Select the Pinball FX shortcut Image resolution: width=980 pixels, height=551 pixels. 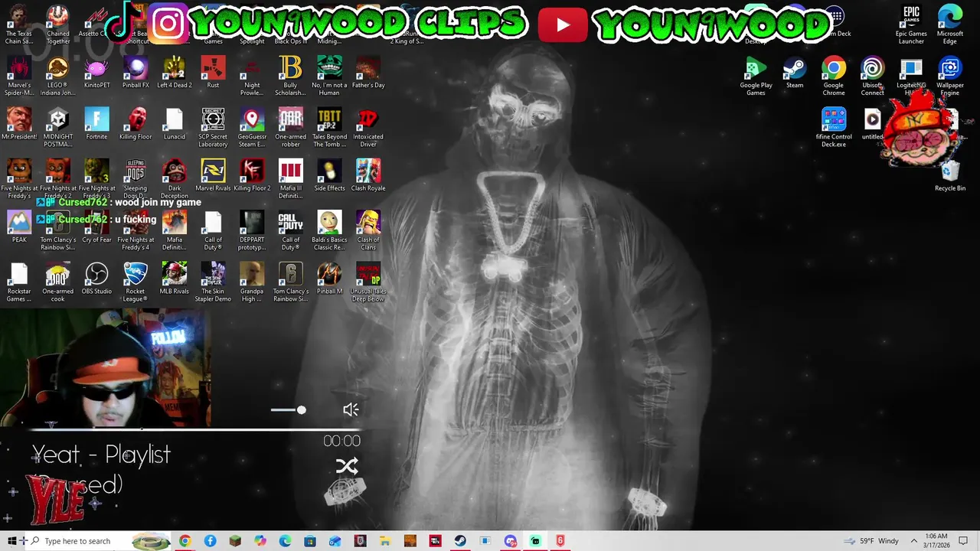pos(136,73)
